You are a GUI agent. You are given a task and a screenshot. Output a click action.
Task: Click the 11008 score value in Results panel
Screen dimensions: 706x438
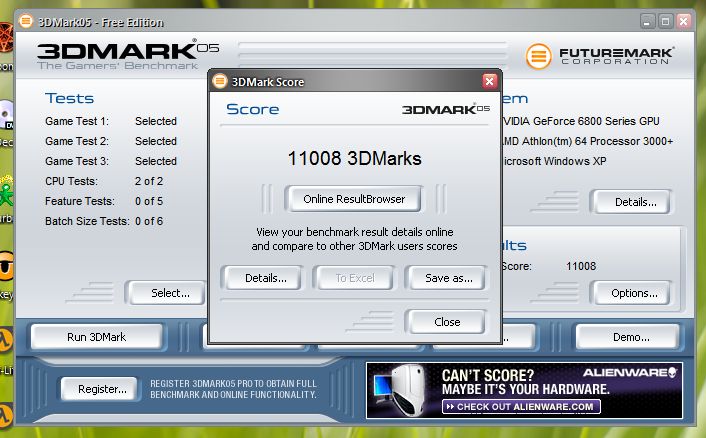click(581, 266)
